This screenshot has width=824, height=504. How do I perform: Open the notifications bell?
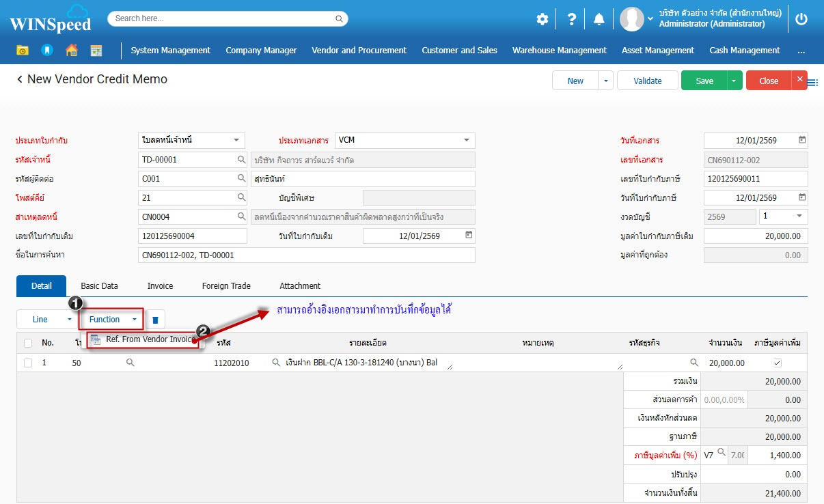tap(599, 19)
